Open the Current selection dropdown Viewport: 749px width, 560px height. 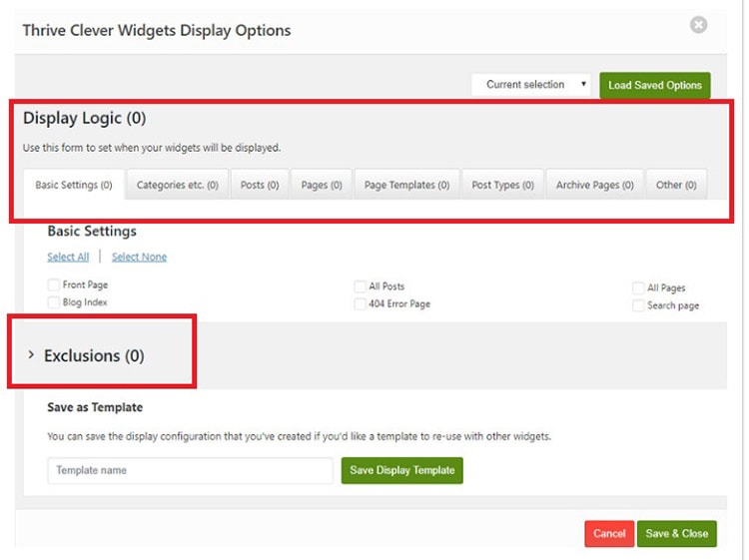531,85
